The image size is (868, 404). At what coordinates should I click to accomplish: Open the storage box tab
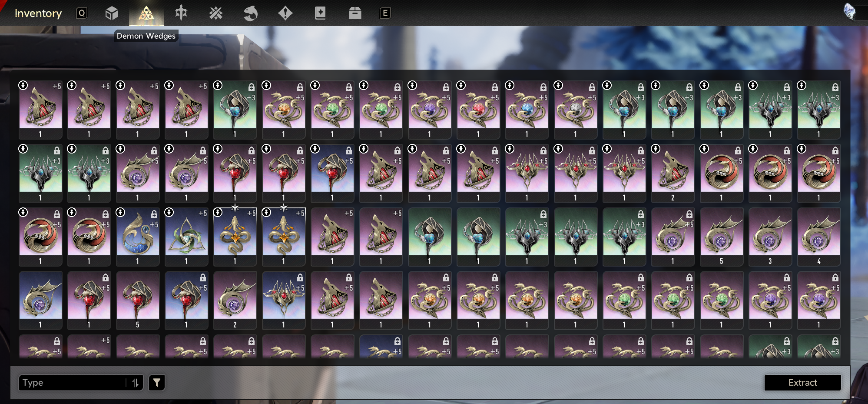[355, 13]
